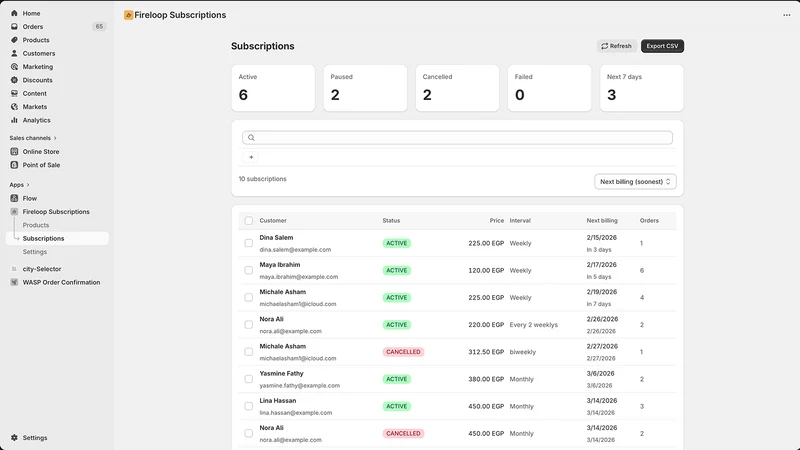Viewport: 800px width, 450px height.
Task: Click the WASP Order Confirmation app icon
Action: click(x=14, y=282)
